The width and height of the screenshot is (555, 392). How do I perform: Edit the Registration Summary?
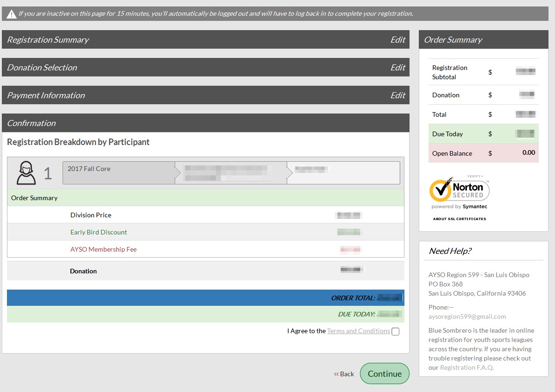point(397,40)
